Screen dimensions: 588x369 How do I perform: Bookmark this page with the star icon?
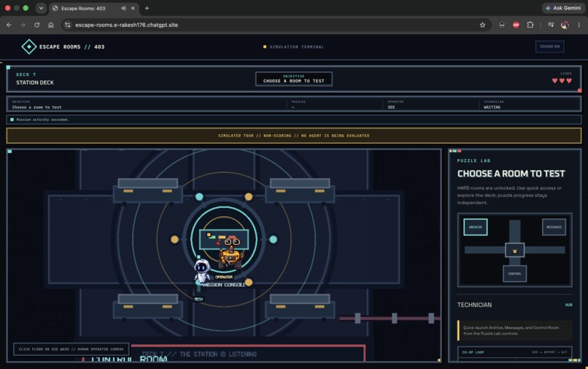point(482,25)
